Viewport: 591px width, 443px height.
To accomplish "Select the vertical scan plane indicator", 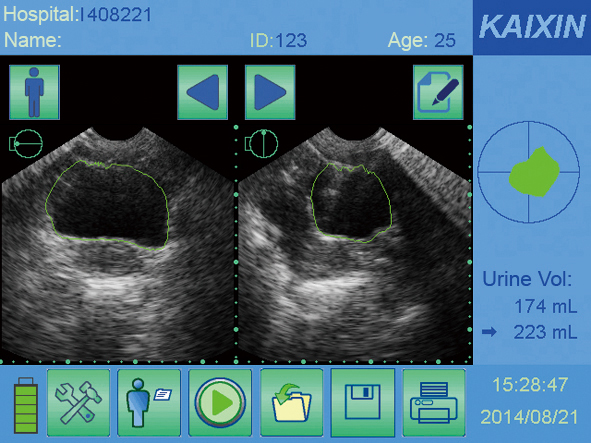I will 262,144.
